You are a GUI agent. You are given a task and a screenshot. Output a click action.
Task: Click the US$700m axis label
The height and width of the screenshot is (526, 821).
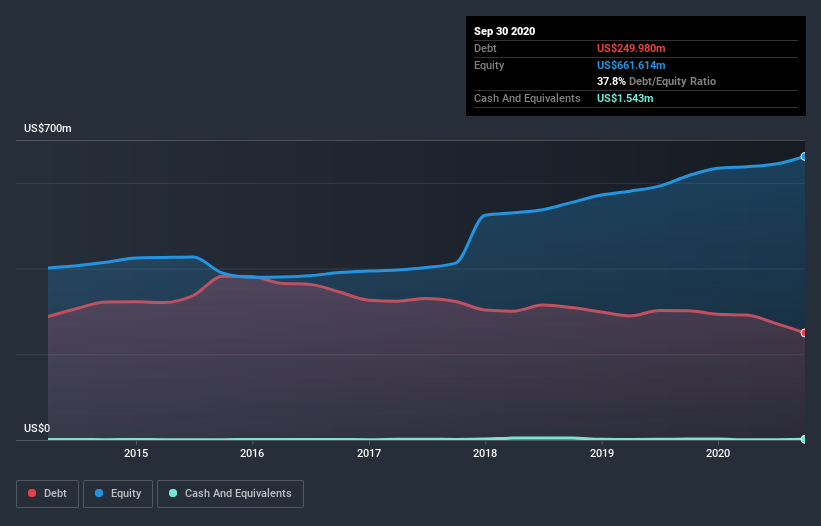pyautogui.click(x=48, y=128)
